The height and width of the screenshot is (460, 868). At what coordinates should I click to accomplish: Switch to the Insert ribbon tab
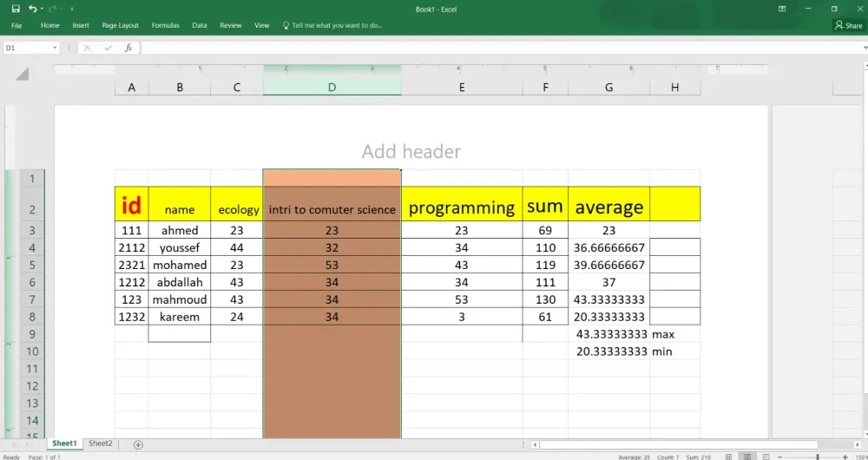click(x=81, y=25)
